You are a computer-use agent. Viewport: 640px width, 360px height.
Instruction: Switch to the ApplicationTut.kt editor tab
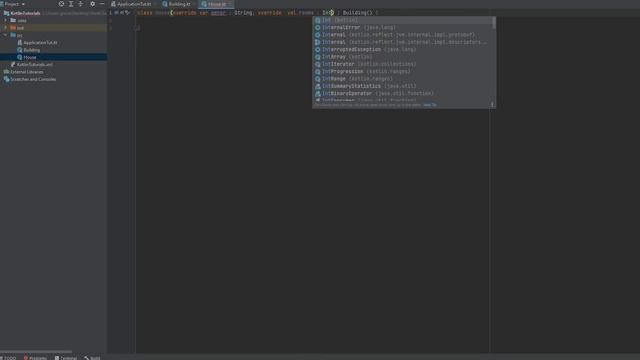(131, 4)
